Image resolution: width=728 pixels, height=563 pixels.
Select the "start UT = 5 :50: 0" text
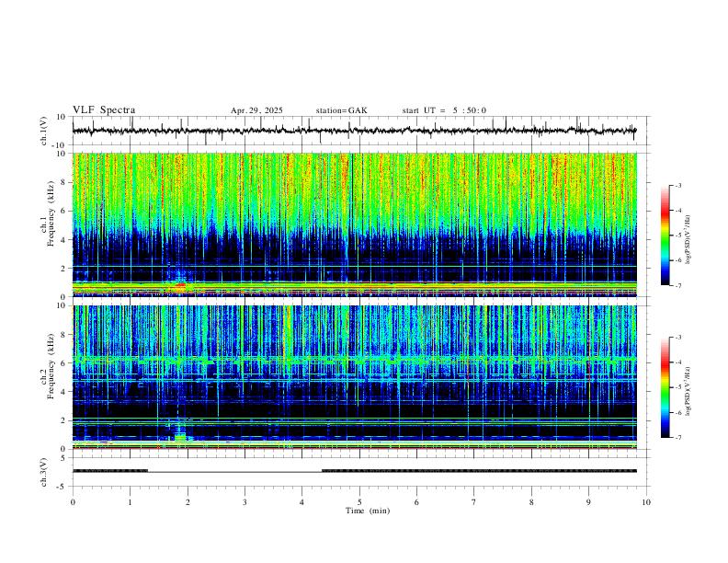[444, 110]
